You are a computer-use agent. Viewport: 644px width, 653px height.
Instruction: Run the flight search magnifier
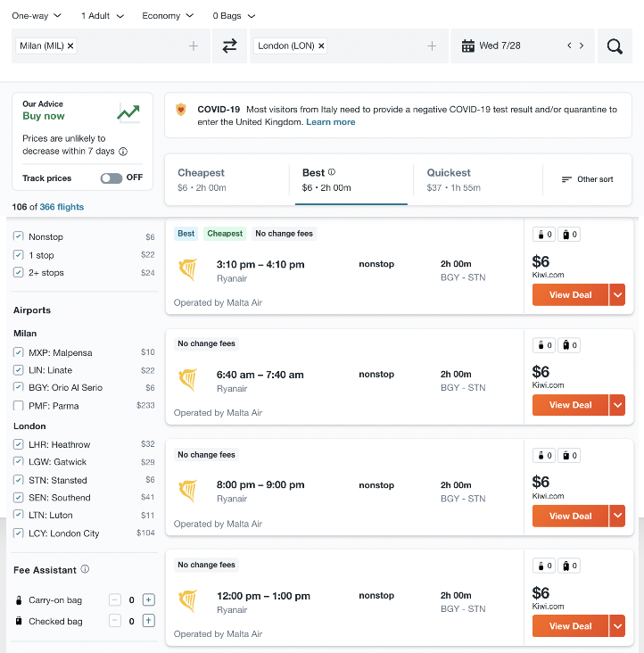click(615, 45)
